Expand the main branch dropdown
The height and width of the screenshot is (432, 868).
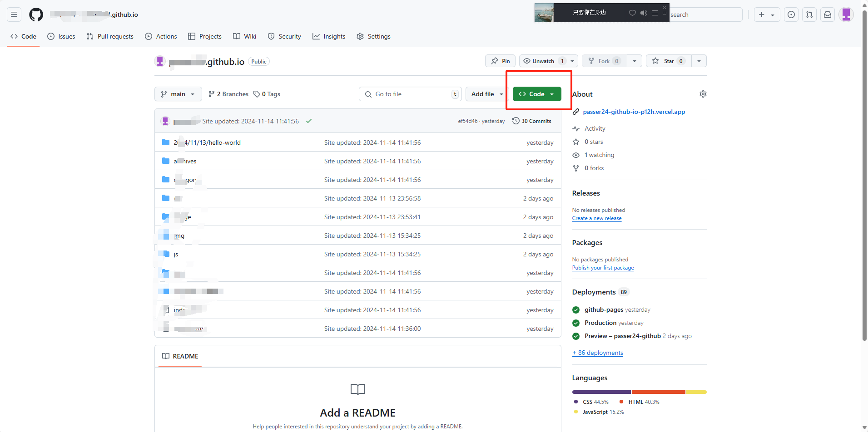(x=178, y=94)
